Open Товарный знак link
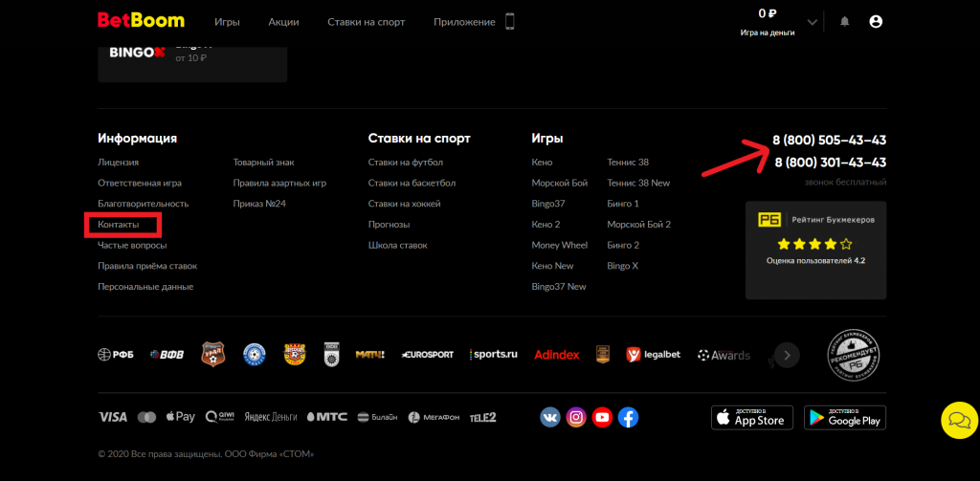 (264, 163)
